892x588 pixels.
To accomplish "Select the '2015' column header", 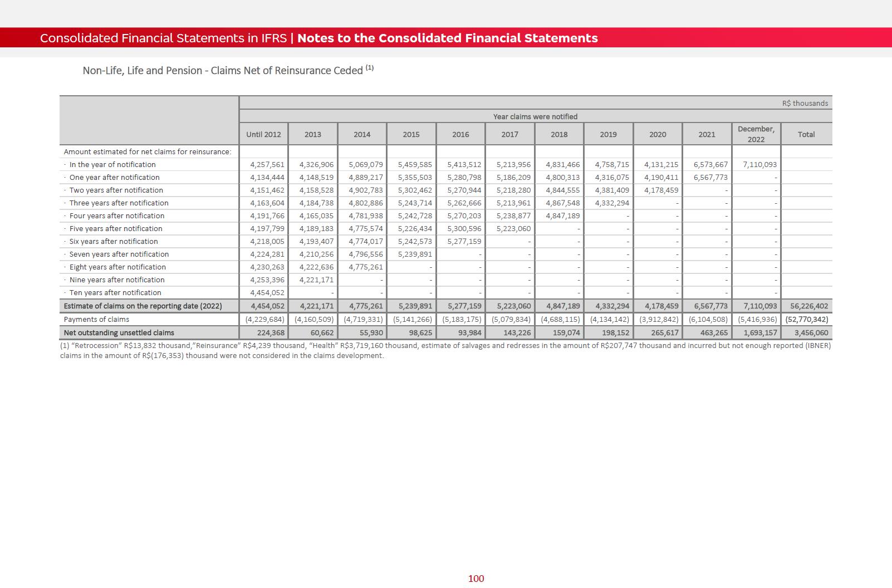I will coord(411,134).
